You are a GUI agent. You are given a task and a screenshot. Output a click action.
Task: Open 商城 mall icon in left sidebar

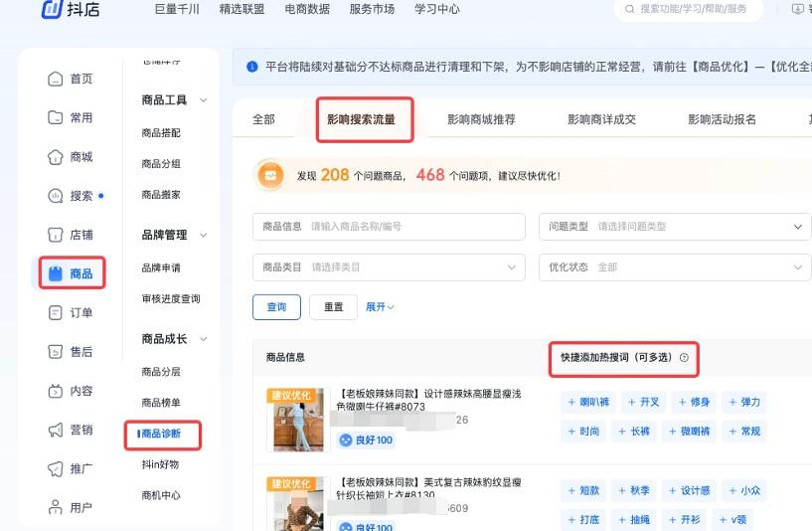click(56, 157)
